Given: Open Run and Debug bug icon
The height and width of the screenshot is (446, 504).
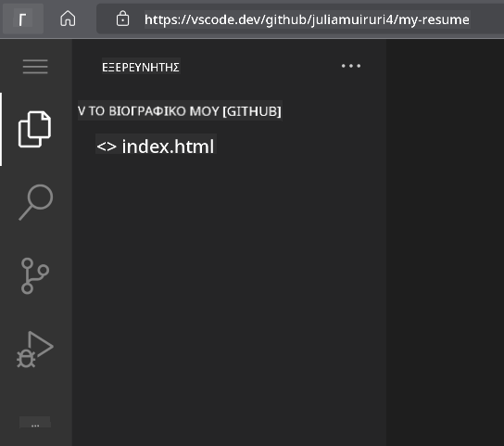Looking at the screenshot, I should click(35, 350).
